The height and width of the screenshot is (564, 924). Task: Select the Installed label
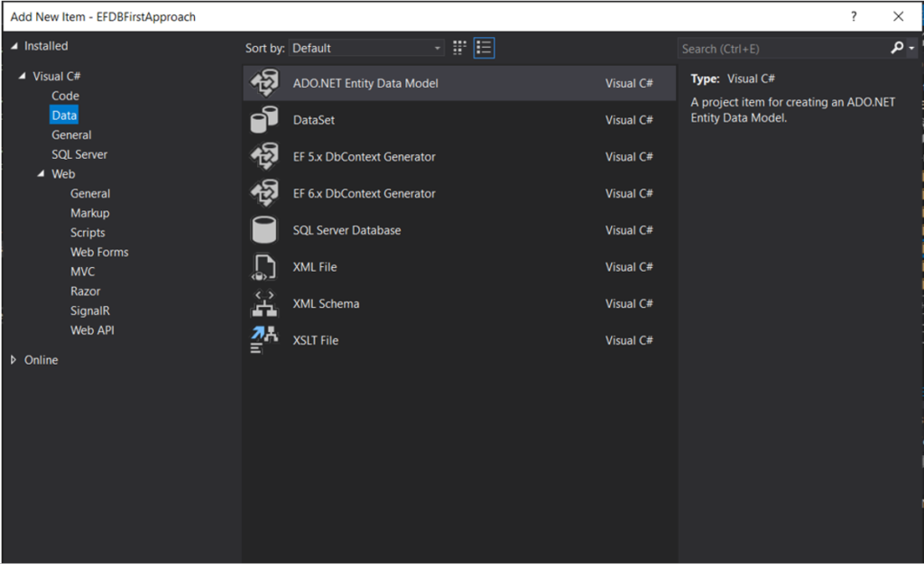coord(46,46)
